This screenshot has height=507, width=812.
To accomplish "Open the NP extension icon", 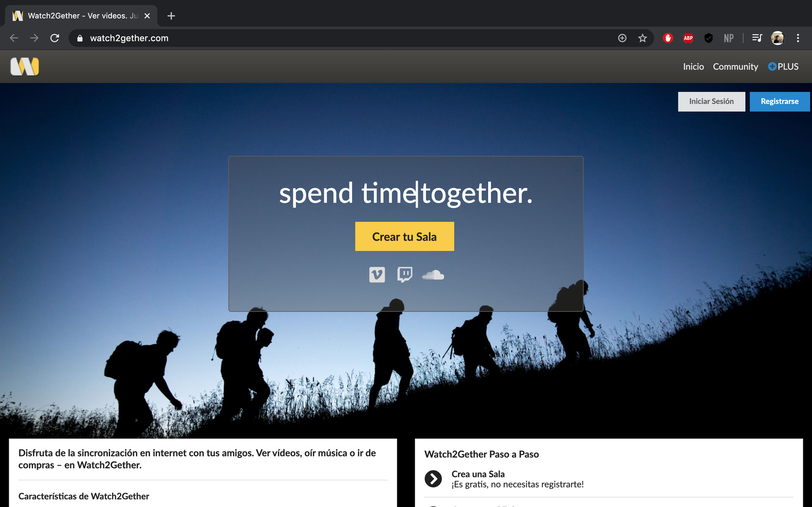I will pyautogui.click(x=729, y=38).
